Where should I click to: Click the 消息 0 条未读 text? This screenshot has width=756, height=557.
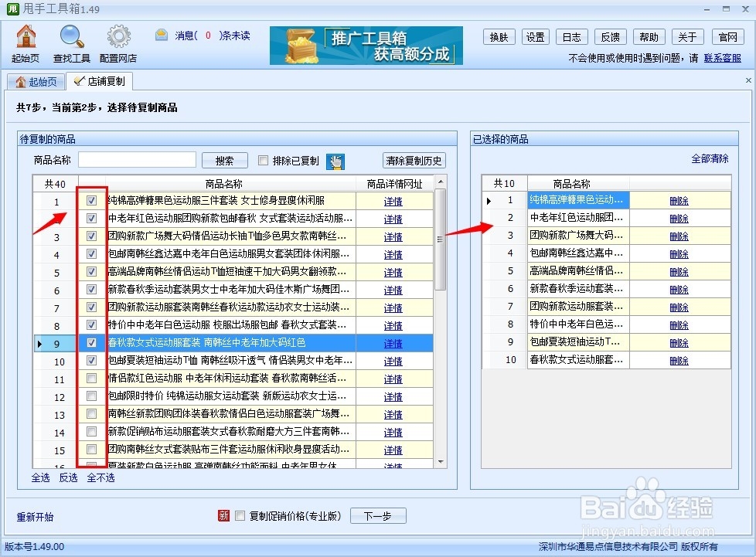(x=212, y=36)
